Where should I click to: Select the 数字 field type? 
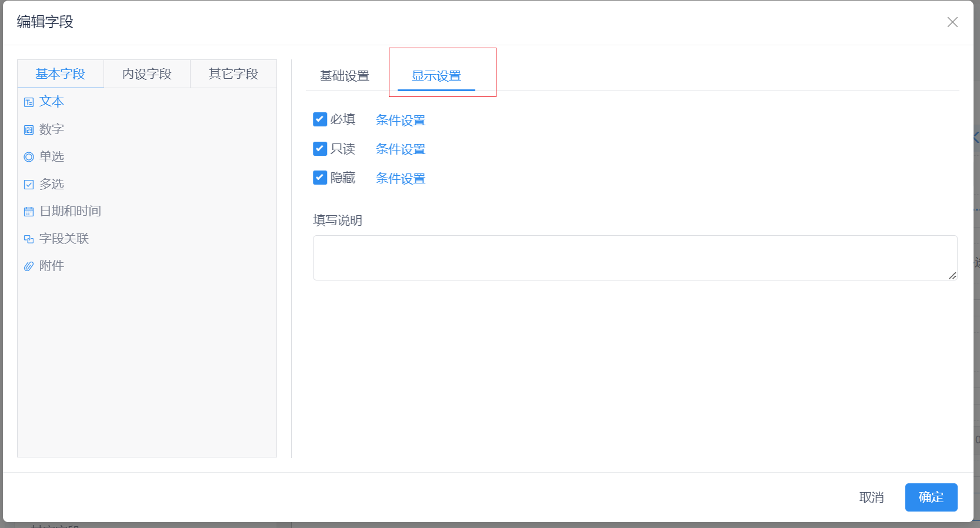point(52,129)
